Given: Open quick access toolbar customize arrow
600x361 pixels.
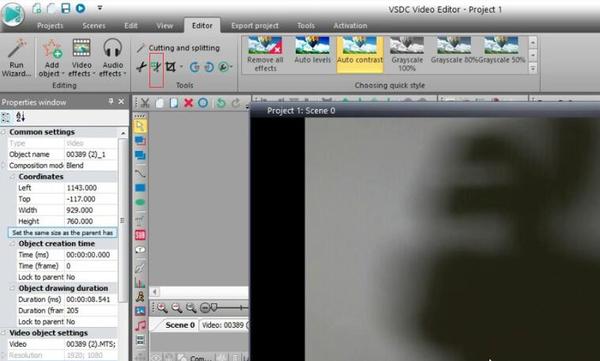Looking at the screenshot, I should point(100,8).
